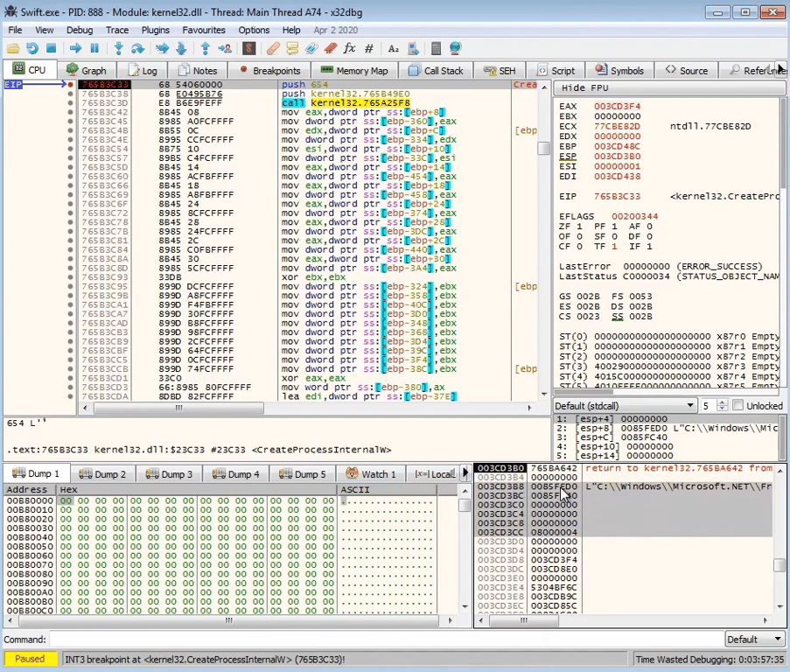Click the Pause execution toolbar icon
Image resolution: width=790 pixels, height=672 pixels.
tap(94, 49)
